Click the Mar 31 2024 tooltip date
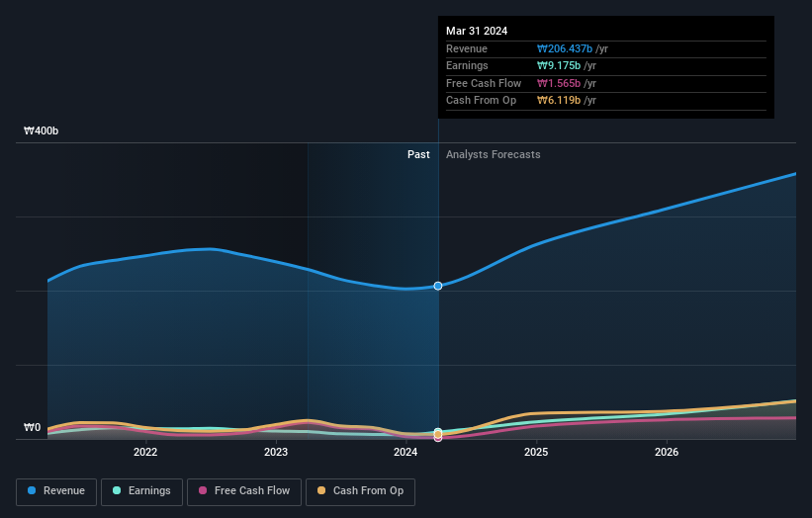This screenshot has height=518, width=812. coord(477,31)
